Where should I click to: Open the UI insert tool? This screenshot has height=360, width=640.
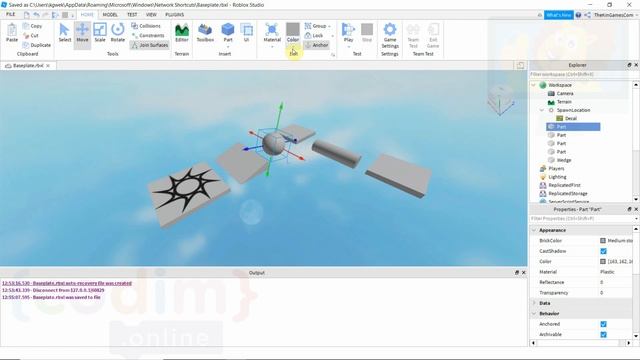point(246,33)
